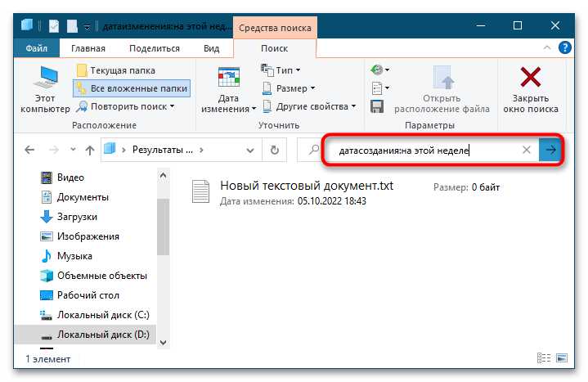Select Новый текстовый документ.txt result
Screen dimensions: 588x382
pyautogui.click(x=307, y=186)
